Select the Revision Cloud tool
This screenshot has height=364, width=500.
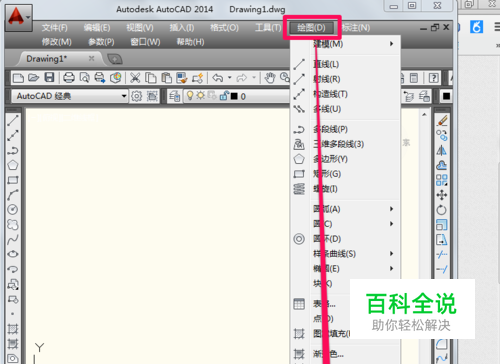point(13,224)
